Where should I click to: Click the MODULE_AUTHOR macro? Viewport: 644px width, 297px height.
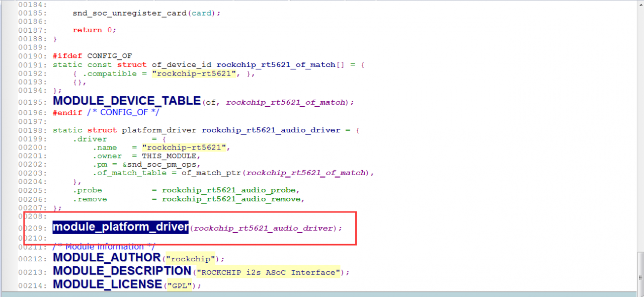click(x=107, y=258)
